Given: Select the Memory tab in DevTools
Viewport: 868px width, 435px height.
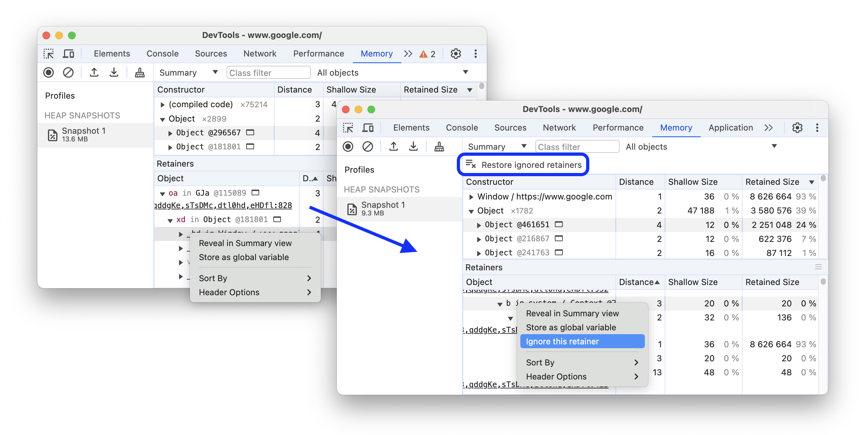Looking at the screenshot, I should tap(676, 128).
